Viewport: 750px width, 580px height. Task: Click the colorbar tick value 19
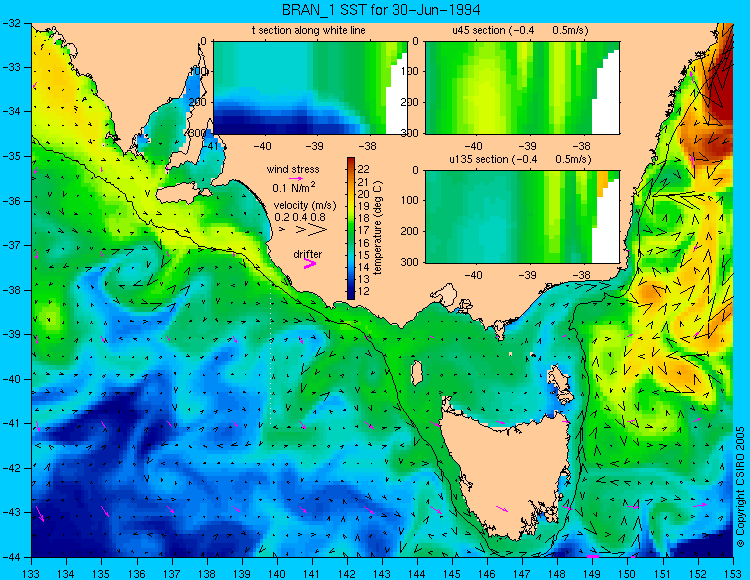point(364,206)
